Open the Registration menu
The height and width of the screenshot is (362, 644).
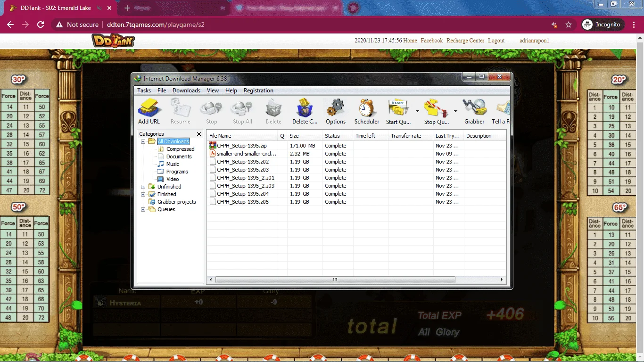point(258,90)
